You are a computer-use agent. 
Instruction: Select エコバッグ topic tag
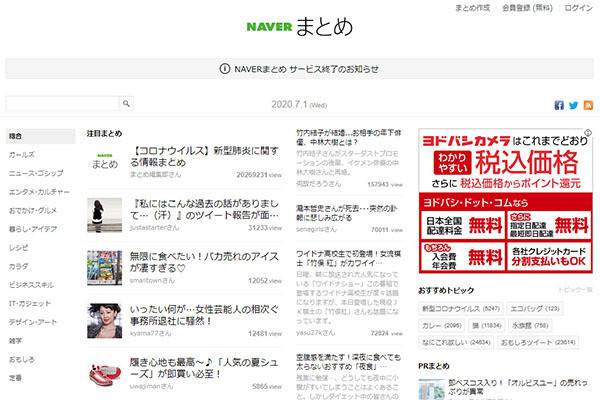click(535, 309)
